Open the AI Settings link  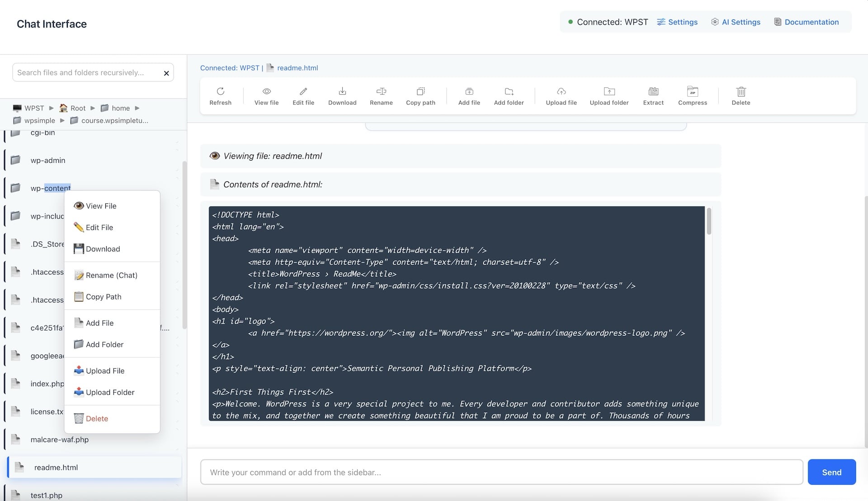tap(736, 22)
